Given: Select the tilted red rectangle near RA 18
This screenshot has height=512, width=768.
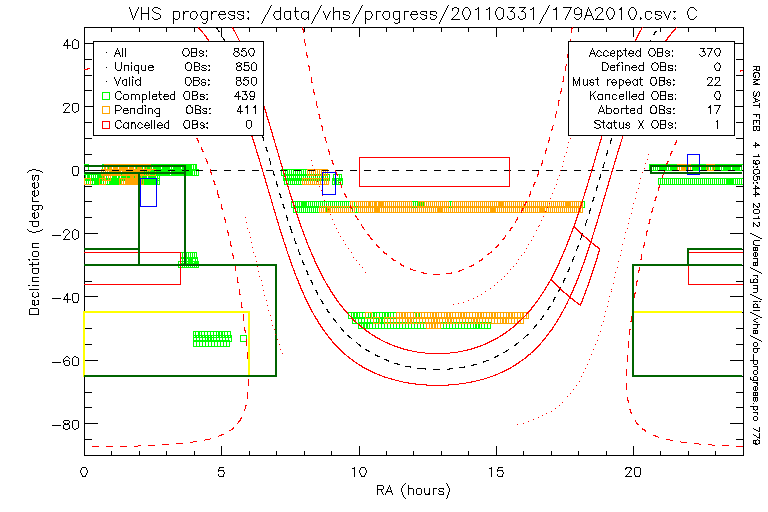Looking at the screenshot, I should click(575, 266).
